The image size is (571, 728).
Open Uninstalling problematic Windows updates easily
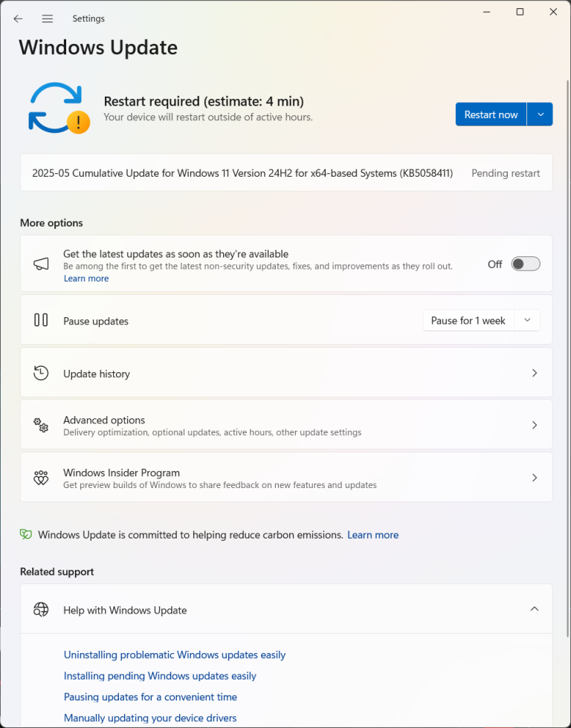[x=174, y=654]
